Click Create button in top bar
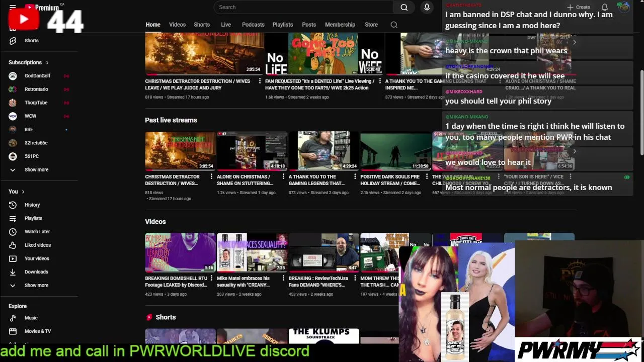 (x=579, y=7)
